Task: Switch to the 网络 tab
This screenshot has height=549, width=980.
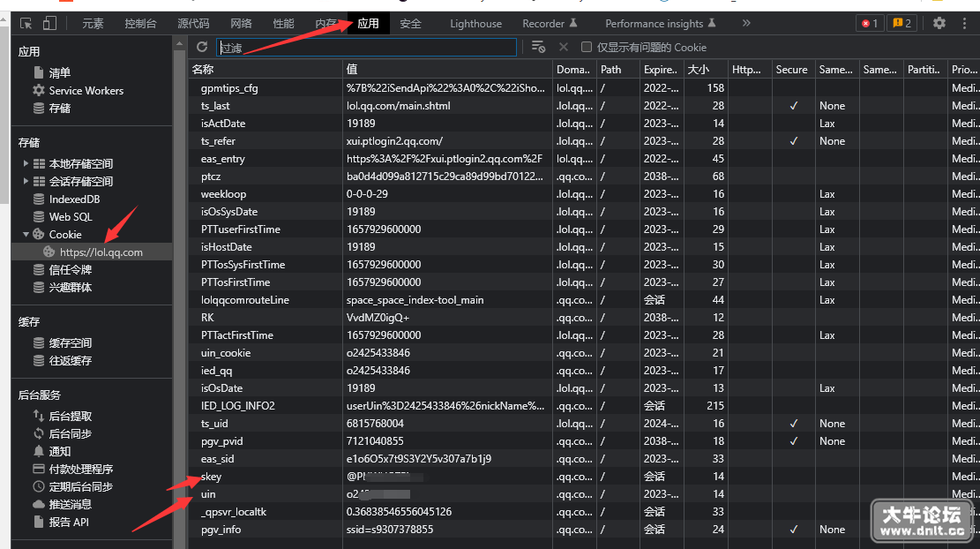Action: coord(241,24)
